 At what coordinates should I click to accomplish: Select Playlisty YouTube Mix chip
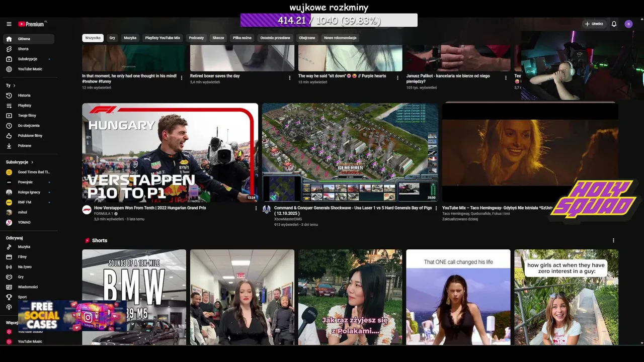[x=163, y=38]
